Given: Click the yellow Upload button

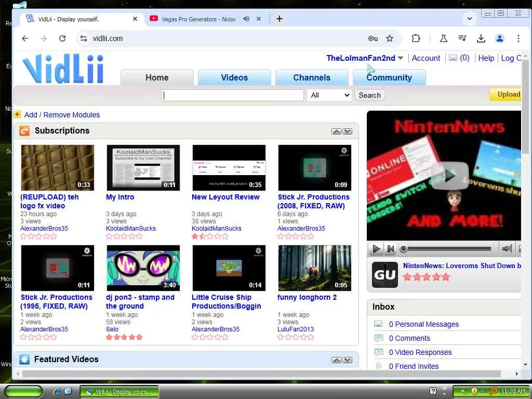Looking at the screenshot, I should tap(506, 95).
